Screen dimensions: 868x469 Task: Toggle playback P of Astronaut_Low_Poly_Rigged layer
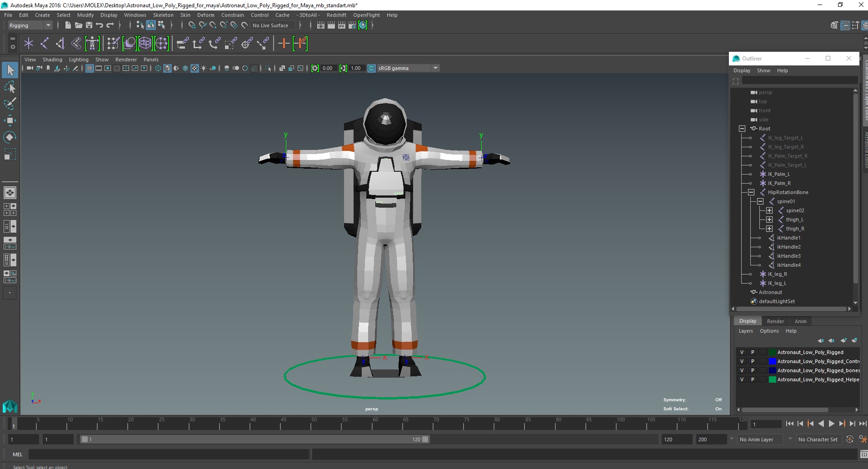pyautogui.click(x=753, y=352)
